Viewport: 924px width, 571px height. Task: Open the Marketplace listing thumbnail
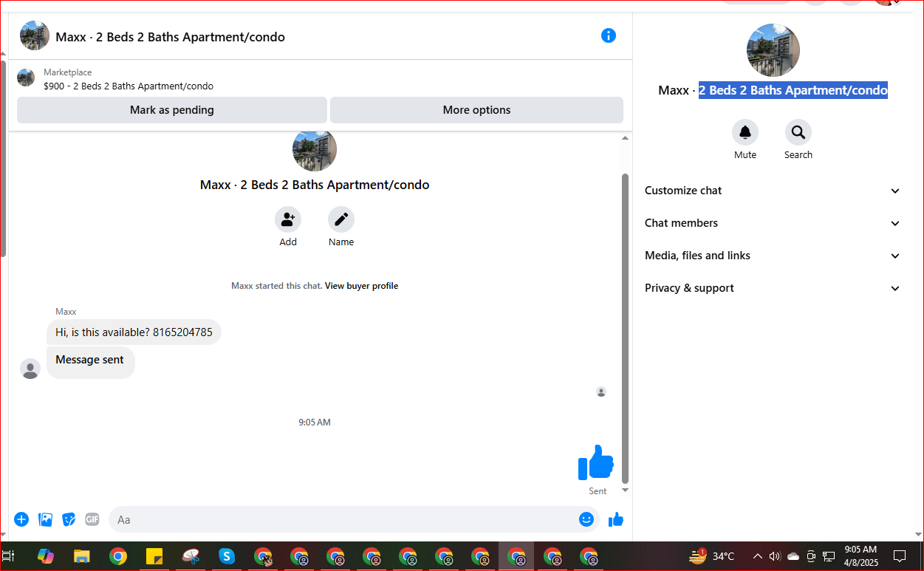(26, 78)
